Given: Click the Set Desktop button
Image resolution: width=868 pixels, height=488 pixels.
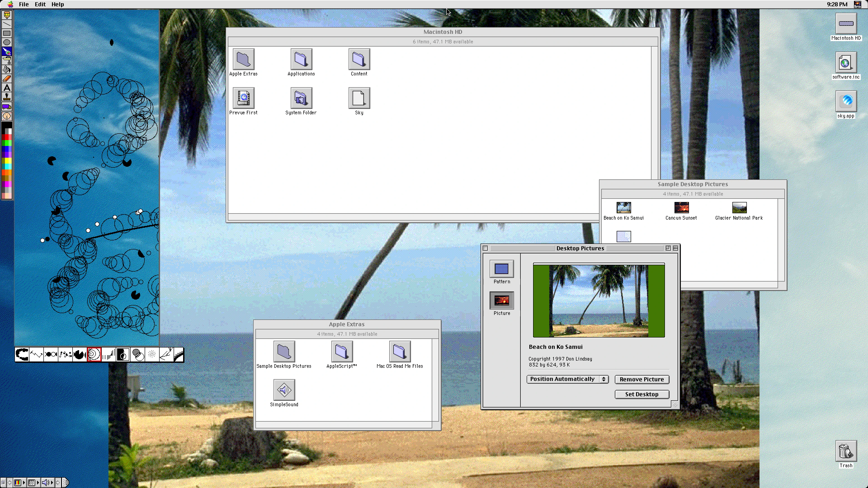Looking at the screenshot, I should (x=642, y=394).
